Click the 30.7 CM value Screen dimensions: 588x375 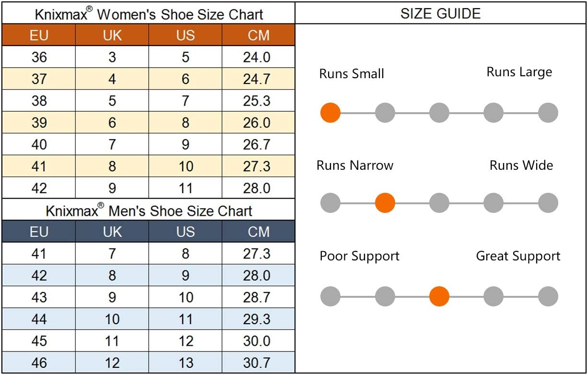257,363
